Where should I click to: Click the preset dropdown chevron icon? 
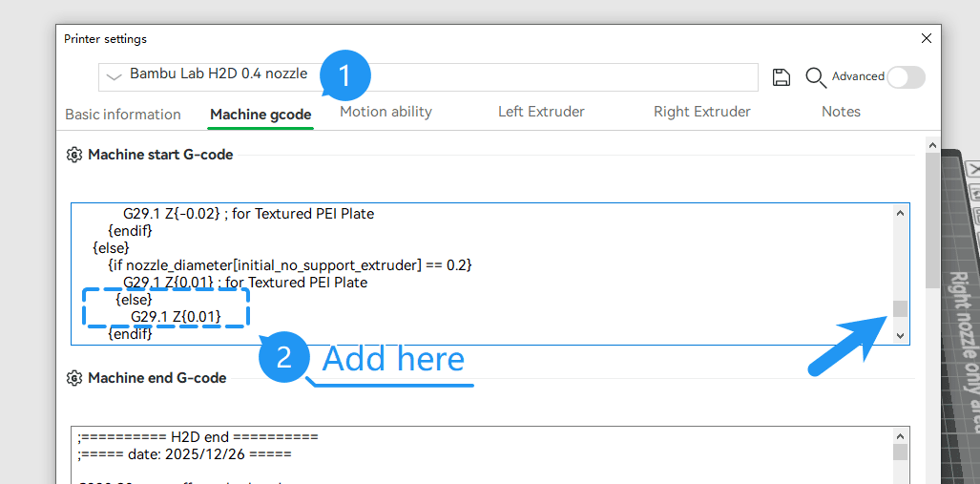coord(114,77)
